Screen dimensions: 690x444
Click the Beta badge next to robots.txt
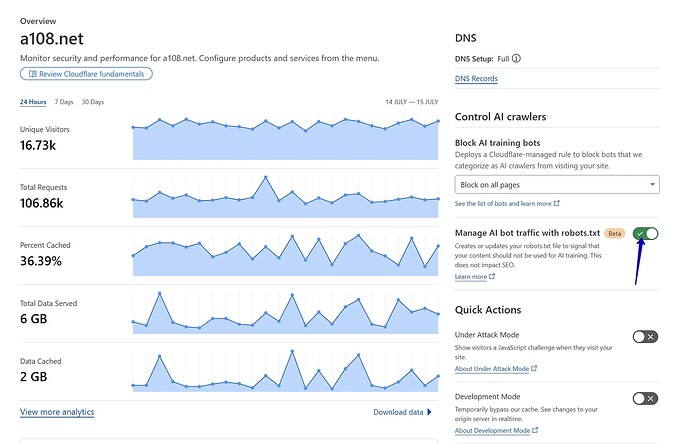coord(615,233)
